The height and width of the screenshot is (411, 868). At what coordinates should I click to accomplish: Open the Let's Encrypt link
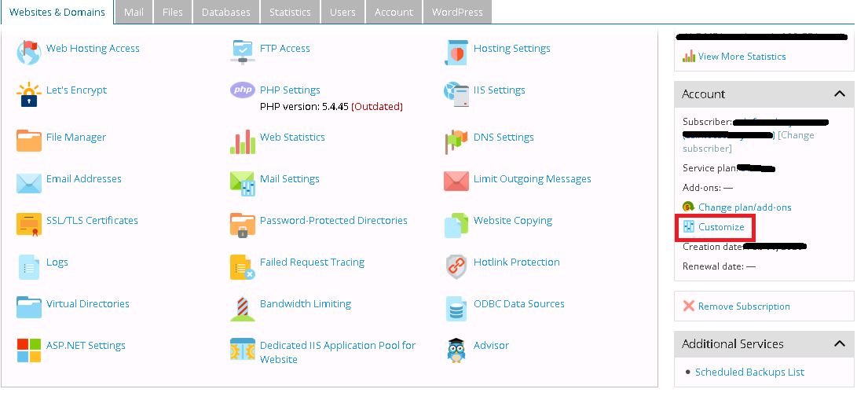click(x=76, y=90)
